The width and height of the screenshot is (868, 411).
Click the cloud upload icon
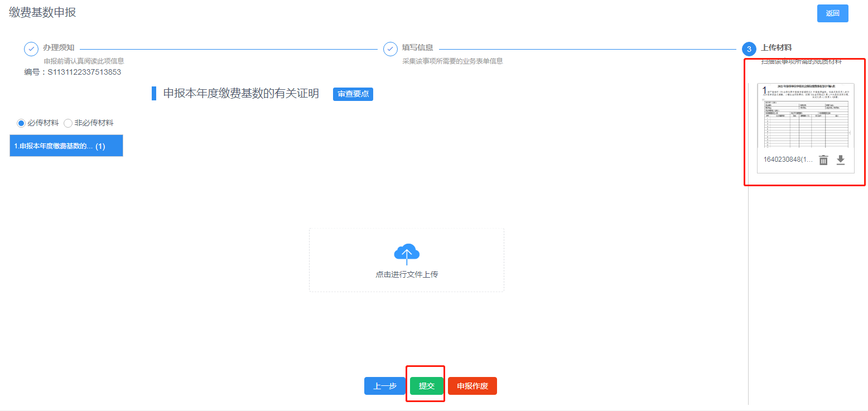click(407, 254)
